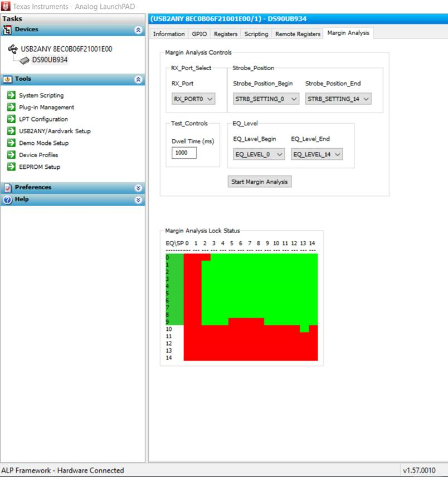Click the Tools panel icon
This screenshot has width=448, height=477.
(7, 79)
